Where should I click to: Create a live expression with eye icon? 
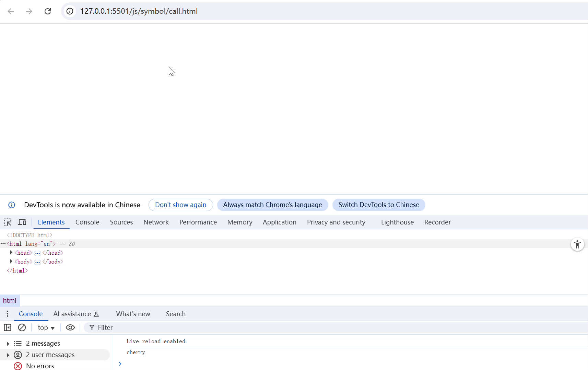coord(70,328)
